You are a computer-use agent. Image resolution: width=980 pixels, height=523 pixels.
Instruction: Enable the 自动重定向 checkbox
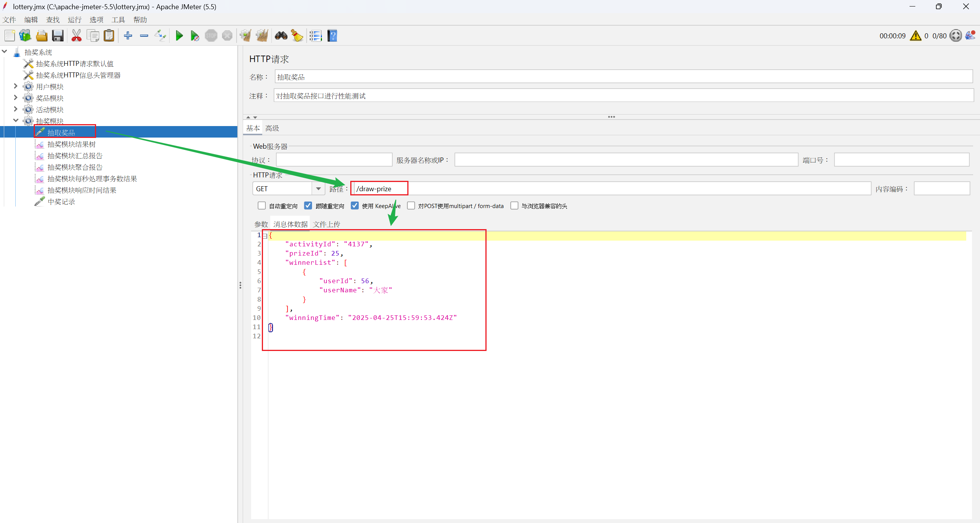tap(262, 206)
